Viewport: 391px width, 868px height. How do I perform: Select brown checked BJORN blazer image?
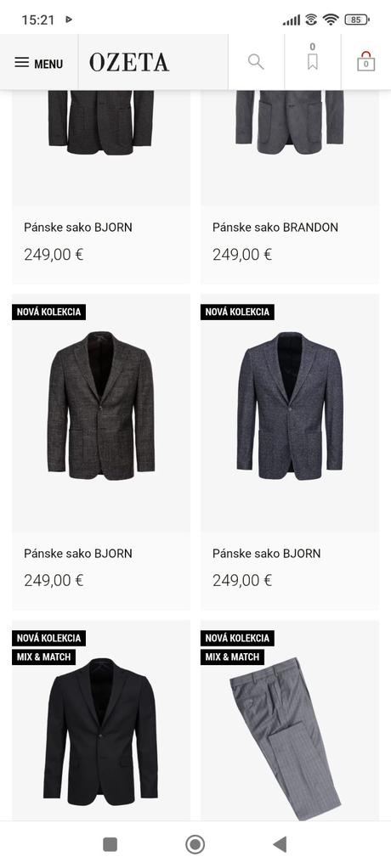tap(101, 406)
